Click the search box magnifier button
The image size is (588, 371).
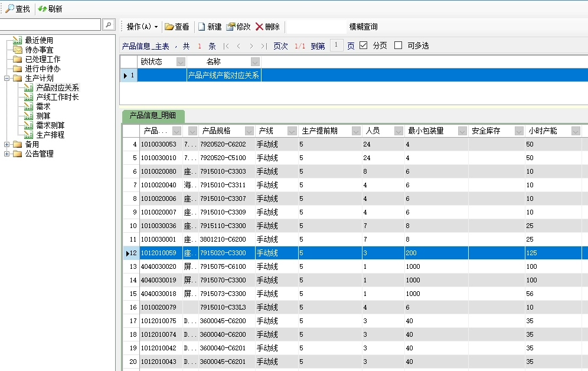pos(109,25)
